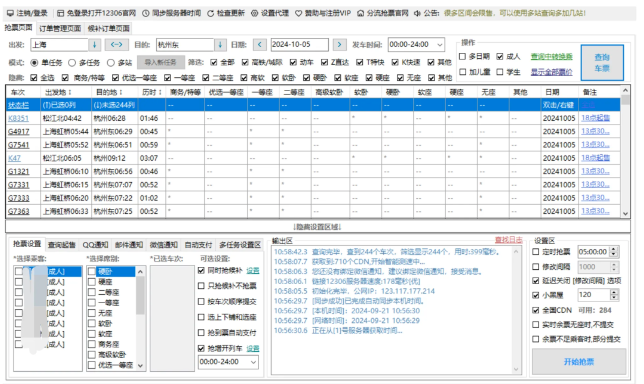
Task: Sort table by 历时 column header
Action: 152,92
